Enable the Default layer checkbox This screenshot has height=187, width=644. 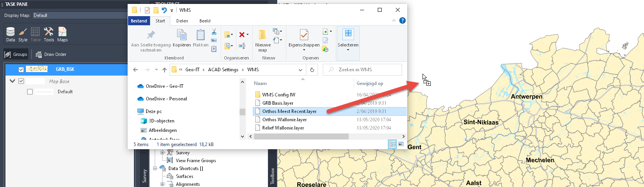30,92
